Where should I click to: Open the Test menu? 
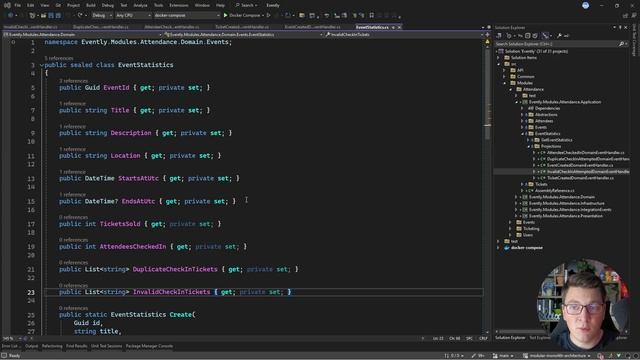pyautogui.click(x=124, y=5)
